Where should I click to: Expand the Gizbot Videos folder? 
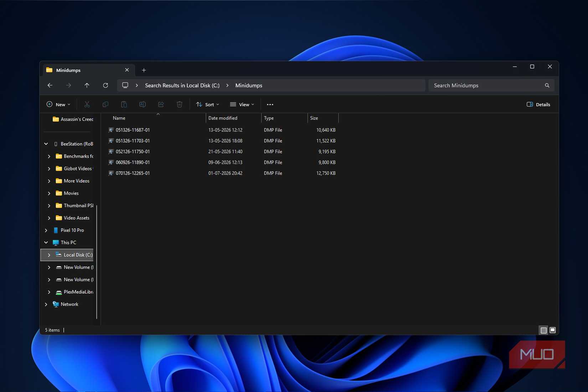49,169
